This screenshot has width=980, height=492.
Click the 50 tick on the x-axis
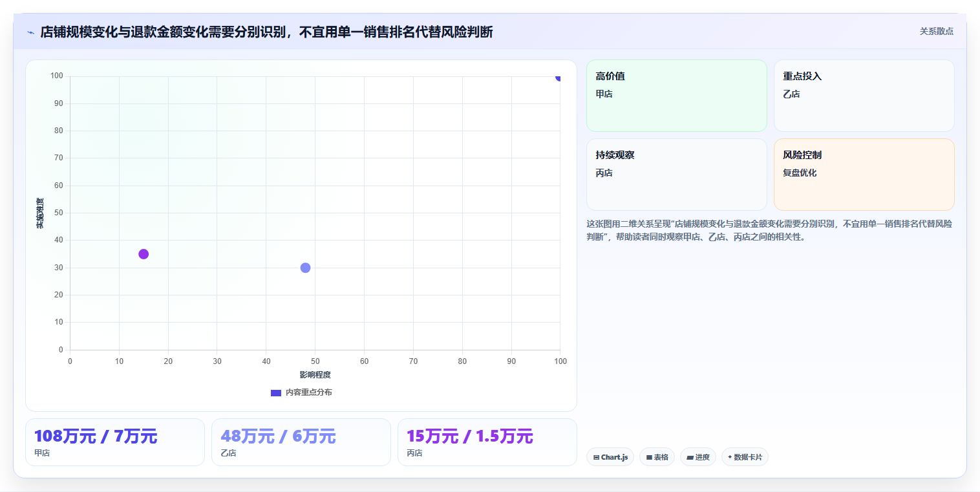[x=315, y=361]
